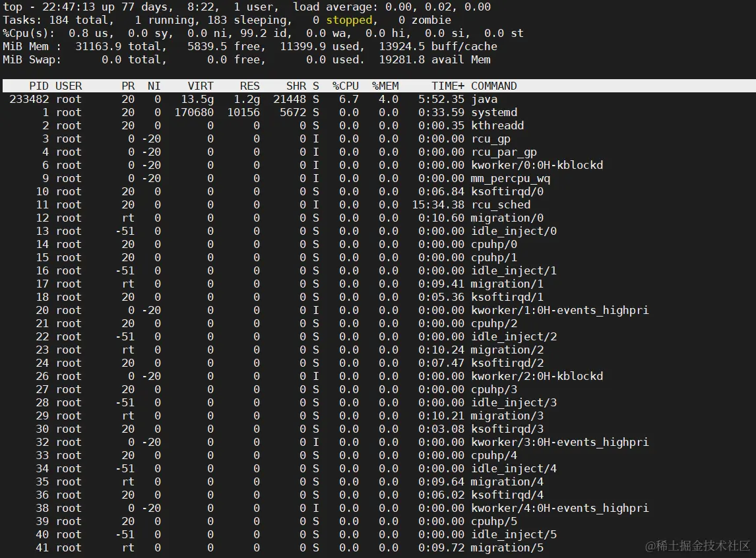Click kworker/2:0H-kblockd command
756x558 pixels.
(x=537, y=376)
